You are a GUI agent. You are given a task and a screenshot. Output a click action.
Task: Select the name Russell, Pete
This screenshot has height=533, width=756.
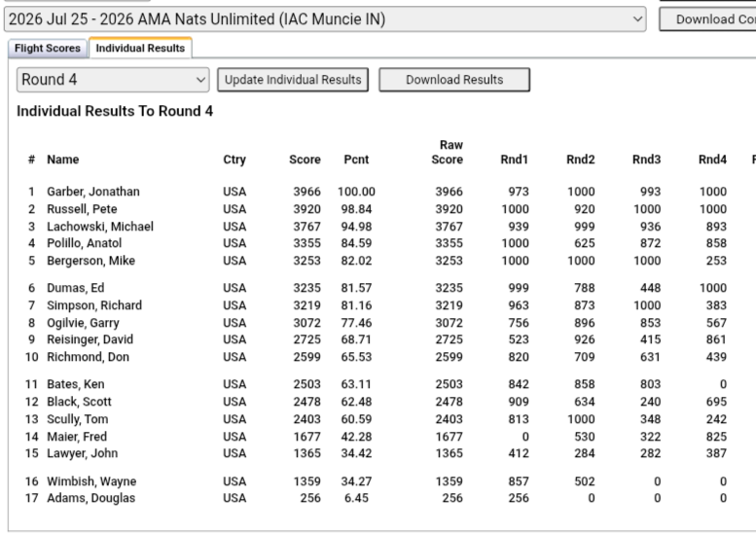(82, 209)
